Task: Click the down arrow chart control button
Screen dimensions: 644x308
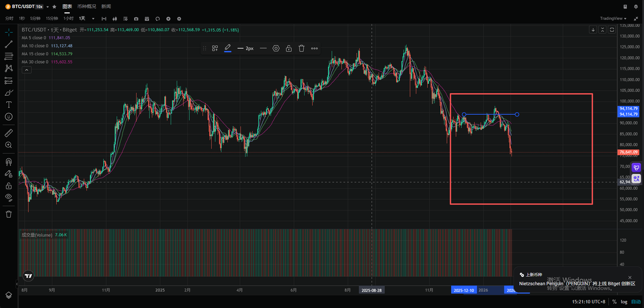Action: tap(593, 30)
